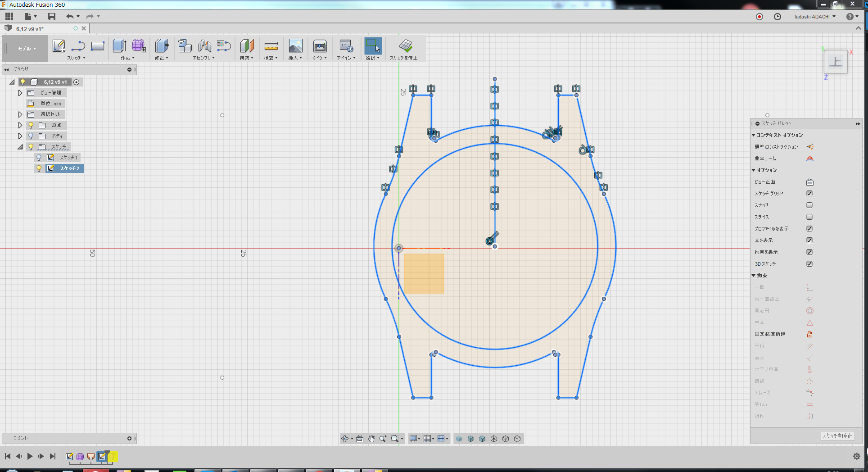Click the timeline Play button
This screenshot has height=472, width=868.
pos(30,456)
